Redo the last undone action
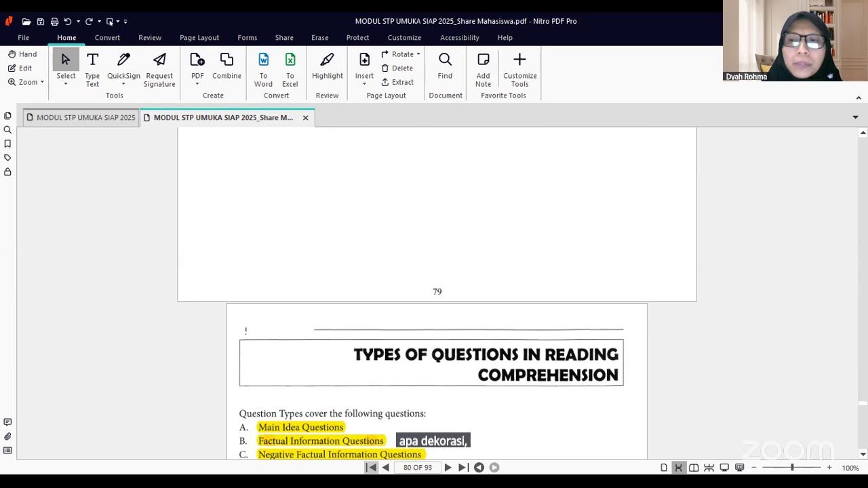 pyautogui.click(x=89, y=22)
